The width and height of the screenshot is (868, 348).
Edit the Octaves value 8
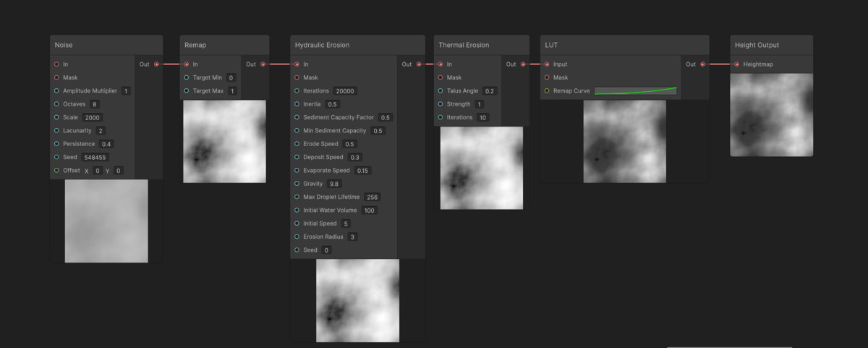coord(95,104)
